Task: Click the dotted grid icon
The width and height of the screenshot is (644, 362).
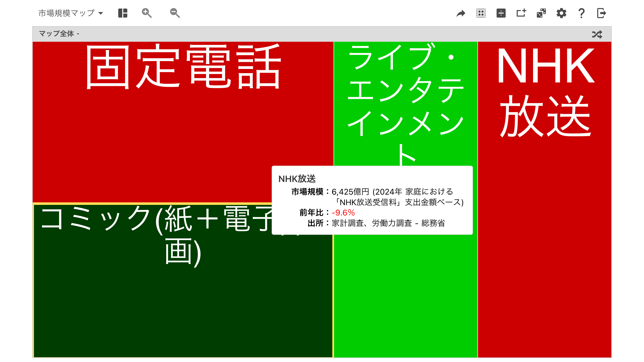Action: pyautogui.click(x=481, y=13)
